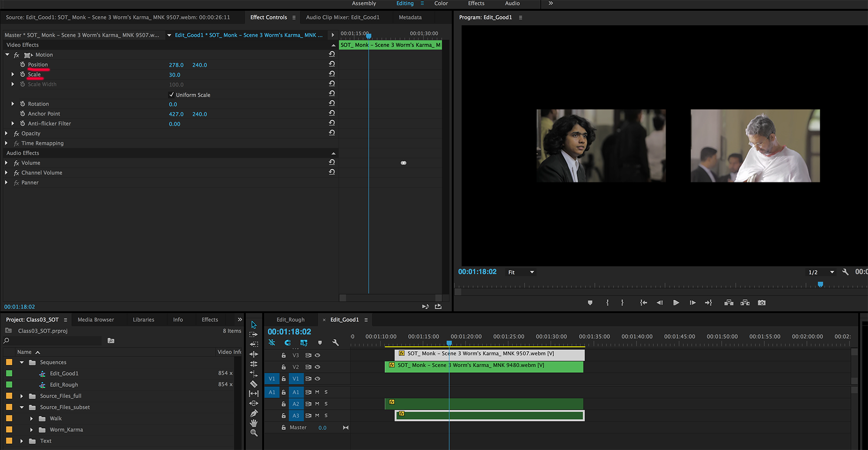Click the Position X value 278.0
The image size is (868, 450).
[x=176, y=65]
